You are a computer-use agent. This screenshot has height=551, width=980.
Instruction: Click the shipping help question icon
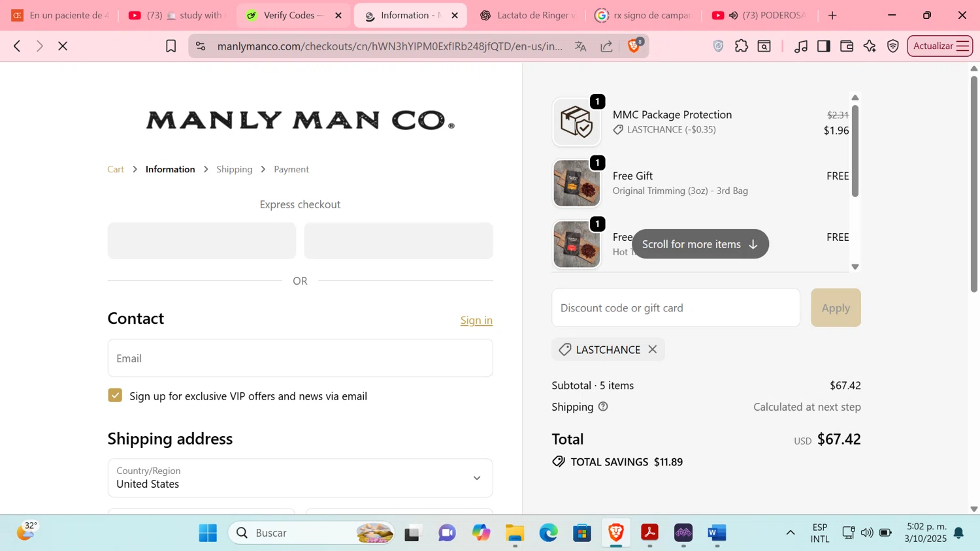(603, 406)
